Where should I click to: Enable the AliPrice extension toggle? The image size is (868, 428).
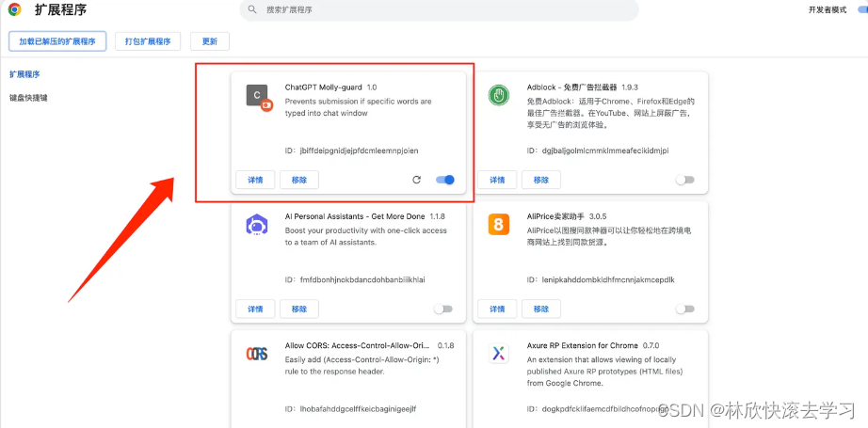(x=684, y=309)
